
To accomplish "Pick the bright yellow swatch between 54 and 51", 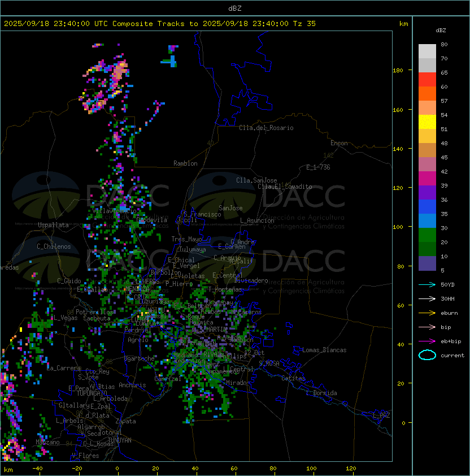I will pos(427,122).
